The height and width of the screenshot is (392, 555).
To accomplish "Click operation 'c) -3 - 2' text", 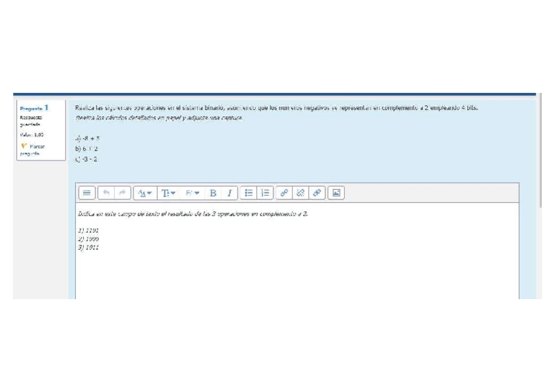I will pyautogui.click(x=86, y=159).
